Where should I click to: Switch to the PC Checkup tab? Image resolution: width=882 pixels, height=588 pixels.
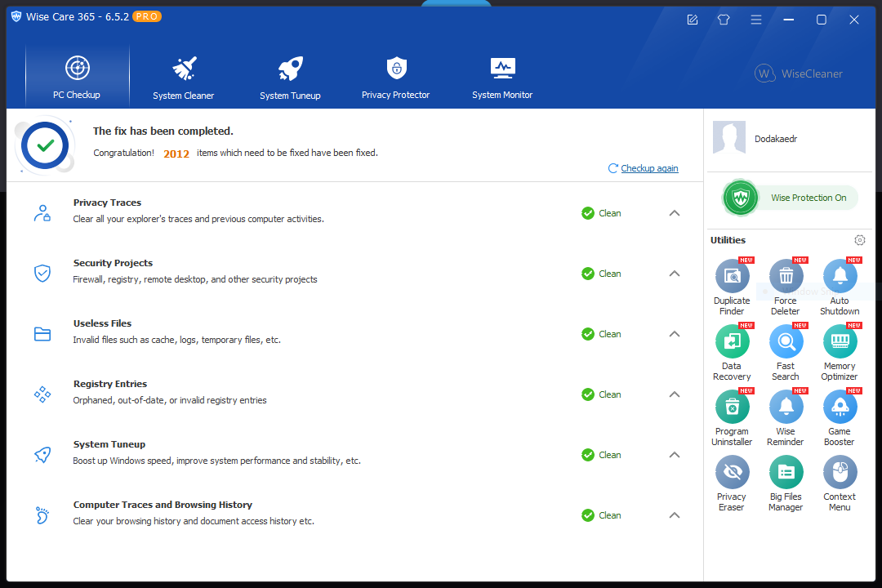point(77,77)
